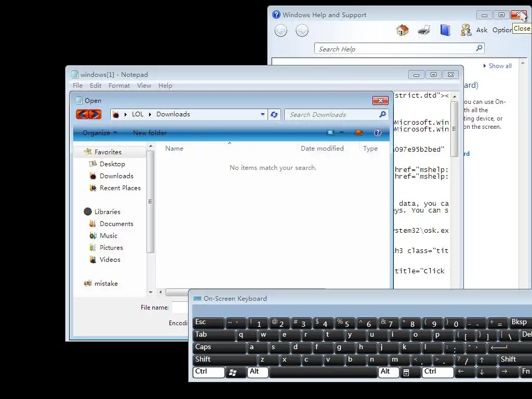Toggle left Alt key on On-Screen Keyboard
This screenshot has height=399, width=532.
tap(258, 372)
